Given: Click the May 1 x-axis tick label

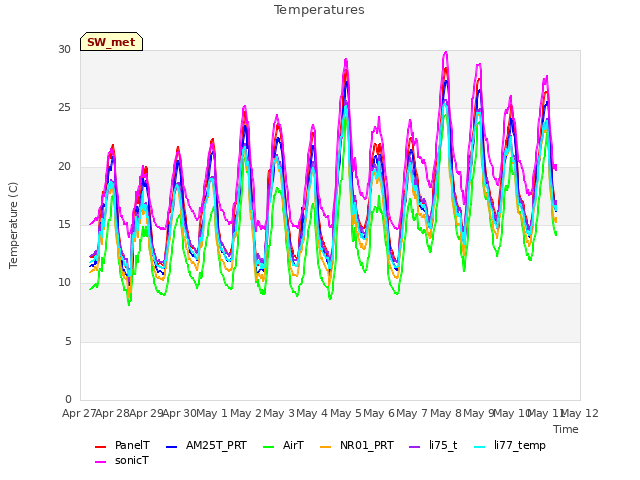Looking at the screenshot, I should click(212, 413).
